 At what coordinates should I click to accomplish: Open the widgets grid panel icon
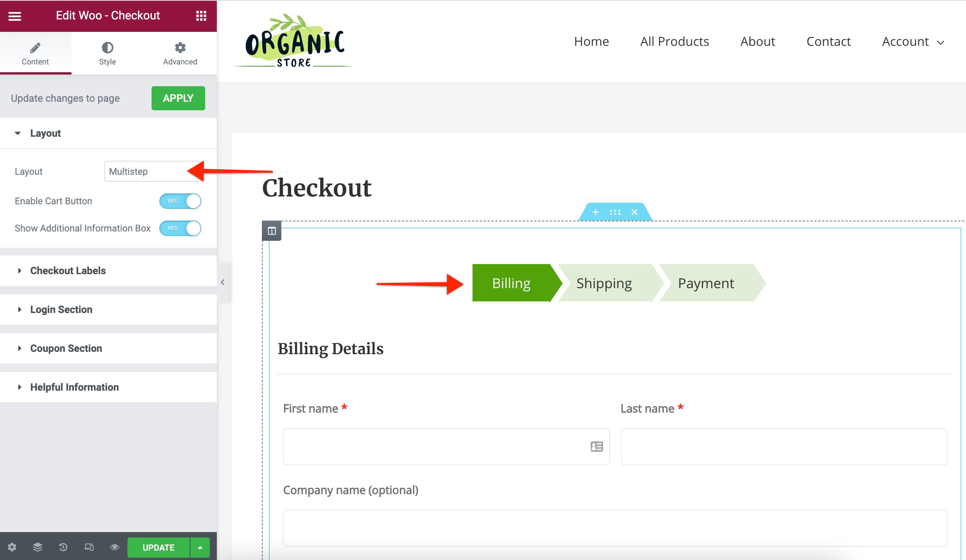(201, 16)
